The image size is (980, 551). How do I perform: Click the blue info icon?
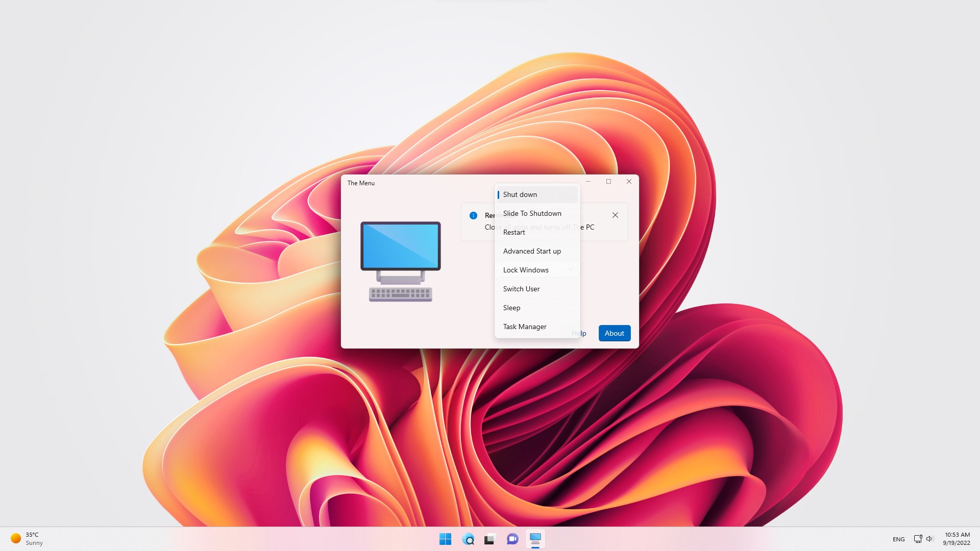[473, 215]
